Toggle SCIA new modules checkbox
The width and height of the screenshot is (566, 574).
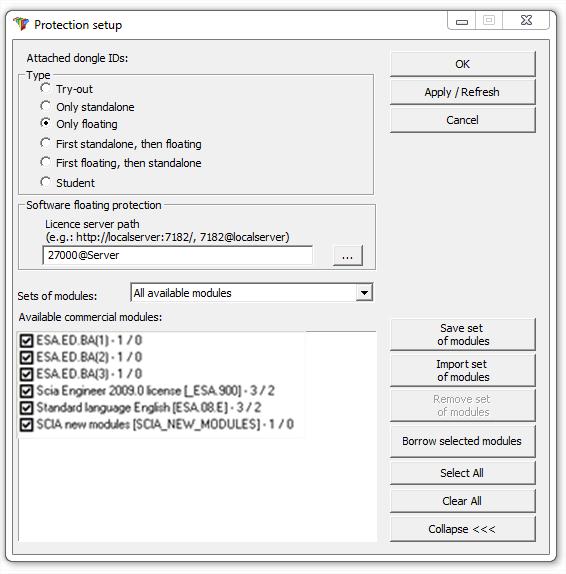point(26,425)
